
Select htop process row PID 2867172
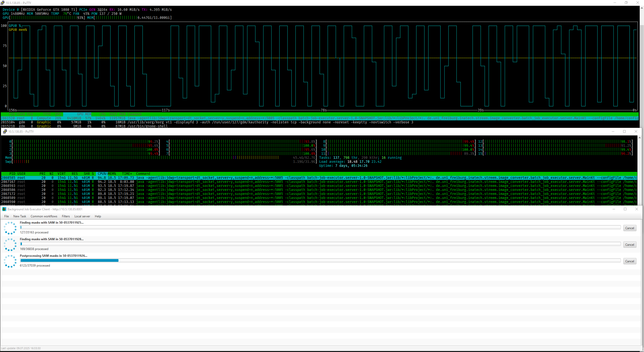point(319,194)
